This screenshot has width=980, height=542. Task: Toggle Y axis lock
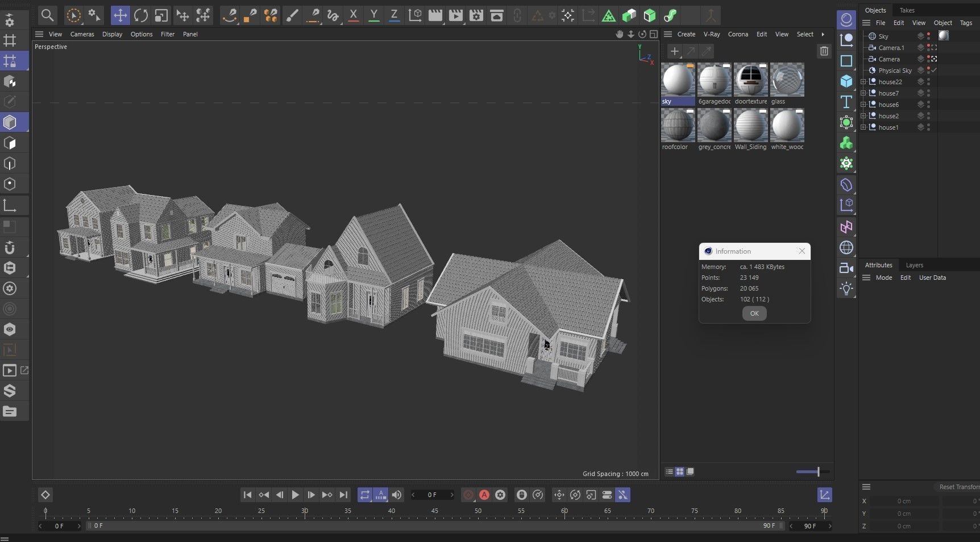point(373,15)
